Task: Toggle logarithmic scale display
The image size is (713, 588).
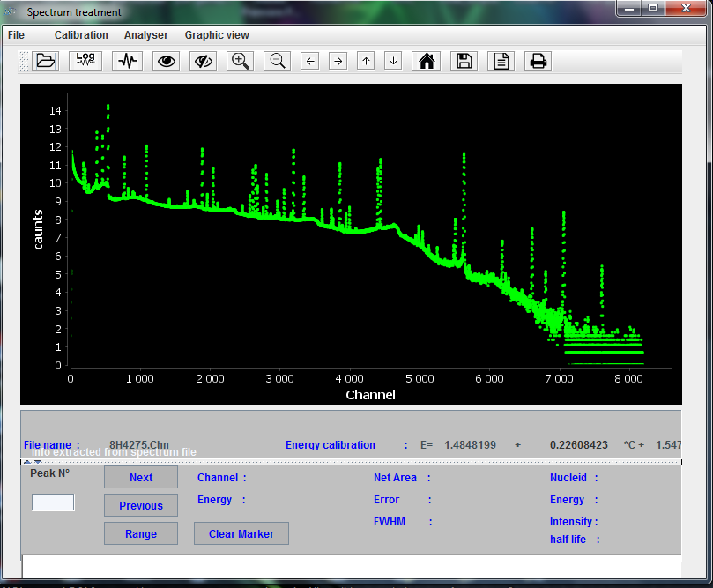Action: [x=85, y=60]
